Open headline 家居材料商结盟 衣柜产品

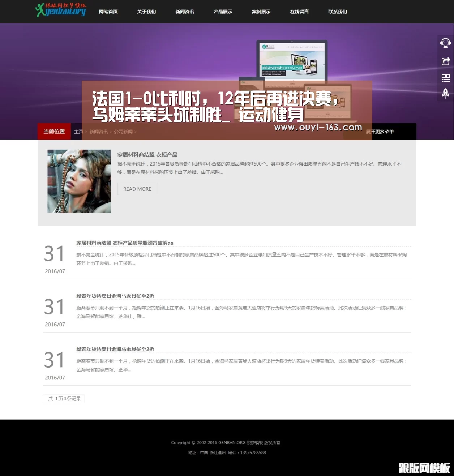[147, 155]
